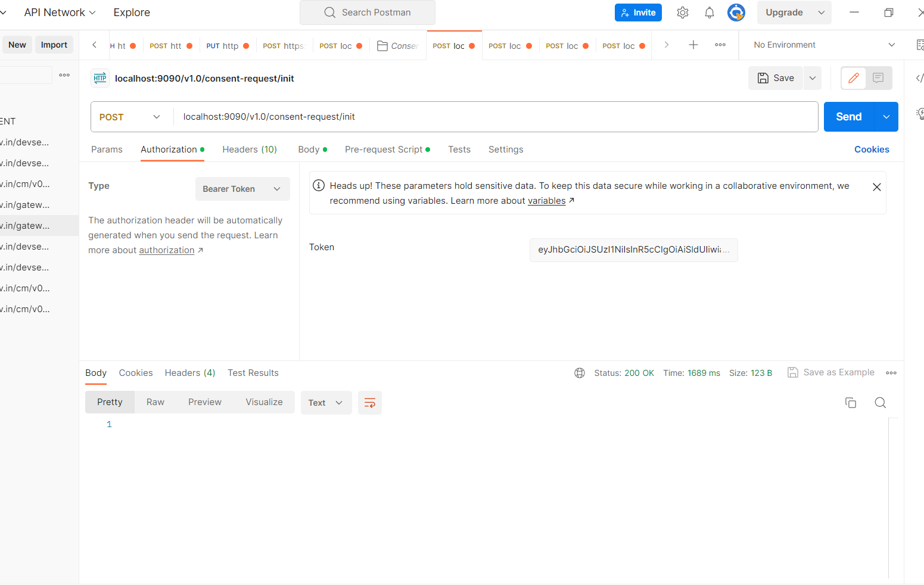This screenshot has height=585, width=924.
Task: Search the response body with magnifier icon
Action: pyautogui.click(x=880, y=403)
